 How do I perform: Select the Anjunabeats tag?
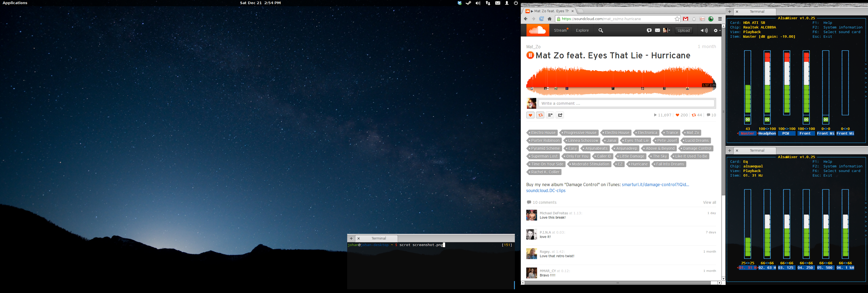tap(596, 148)
